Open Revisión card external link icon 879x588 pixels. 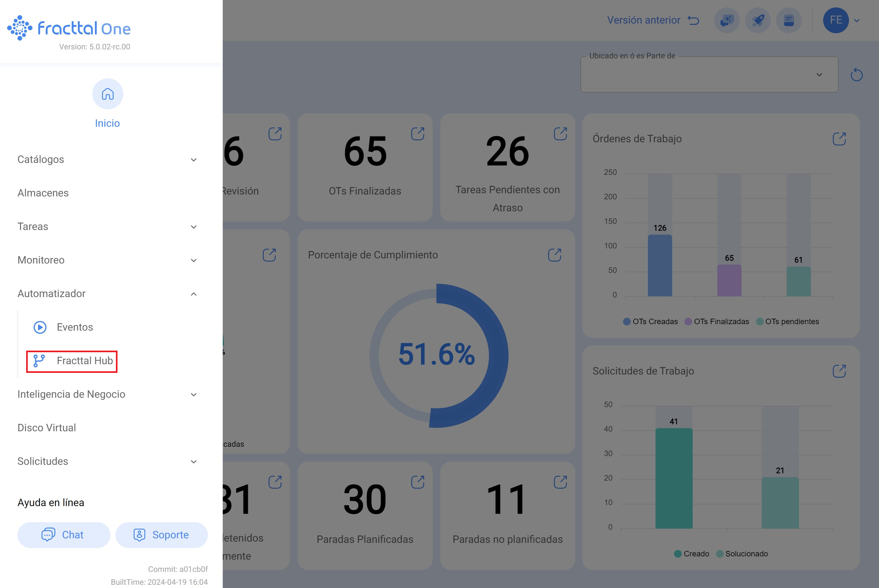[275, 134]
